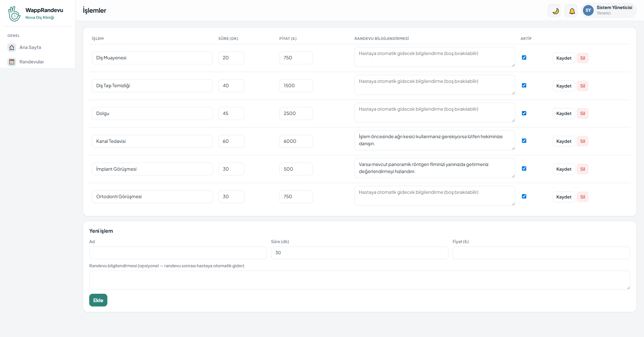Click the Ana Sayfa house icon
This screenshot has width=644, height=337.
click(12, 47)
